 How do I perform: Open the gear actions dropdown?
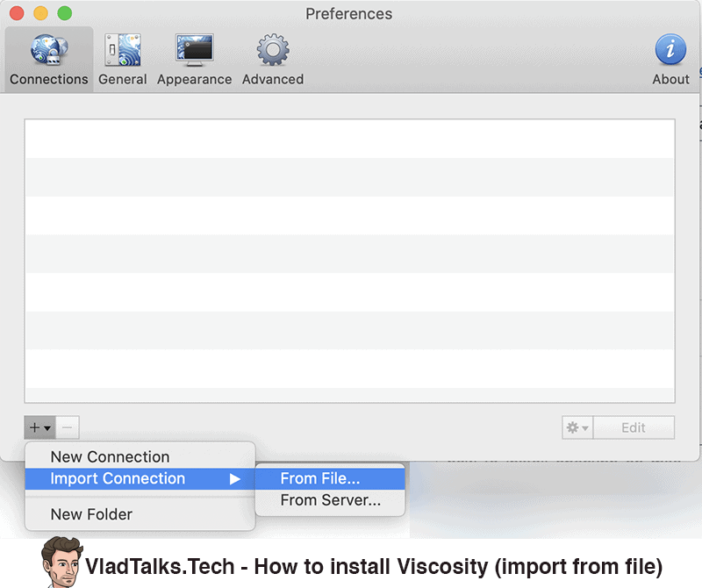point(577,427)
